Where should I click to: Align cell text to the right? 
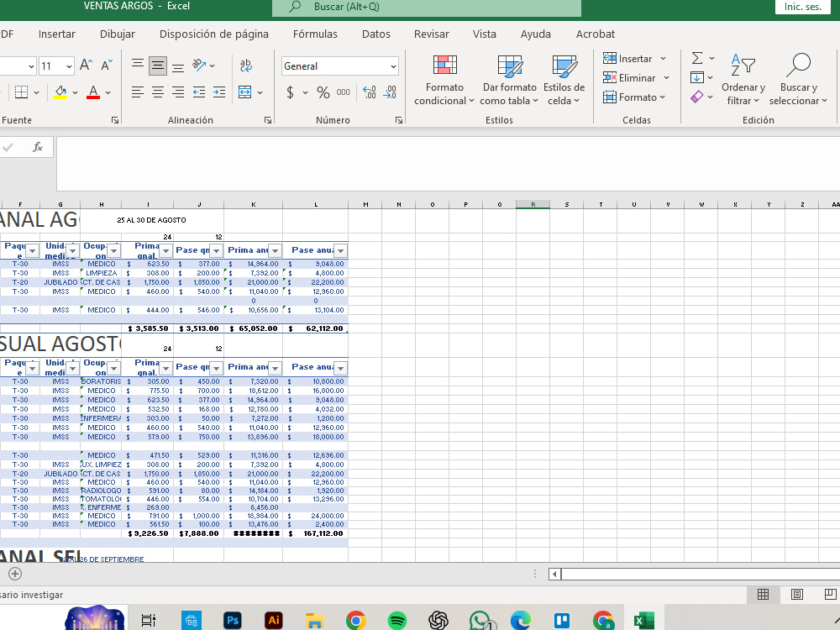178,92
